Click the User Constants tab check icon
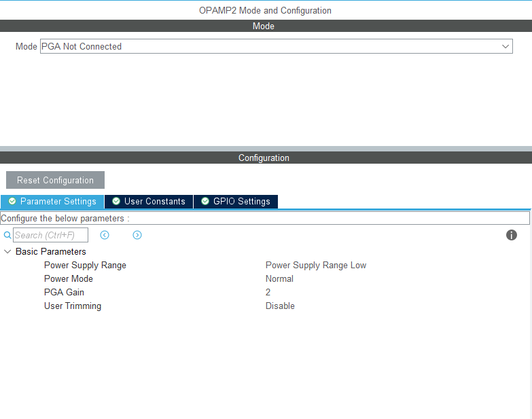Screen dimensions: 532x419 click(x=116, y=202)
